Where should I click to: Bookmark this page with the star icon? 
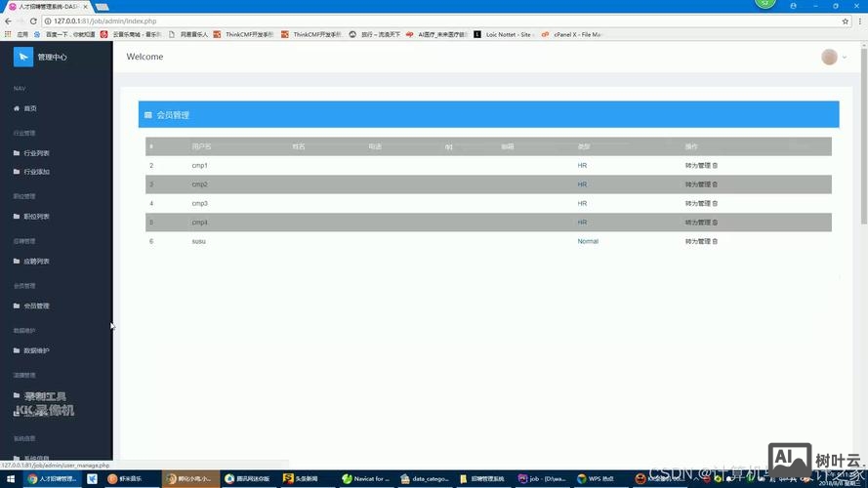pos(846,20)
